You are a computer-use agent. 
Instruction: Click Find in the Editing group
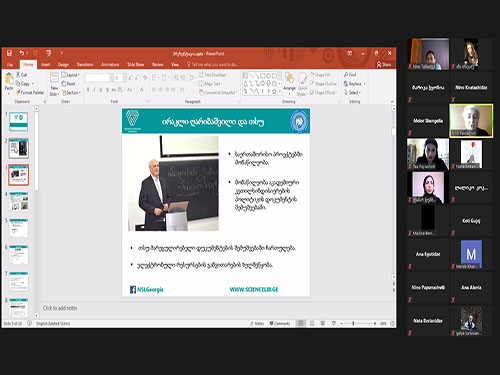tap(350, 75)
